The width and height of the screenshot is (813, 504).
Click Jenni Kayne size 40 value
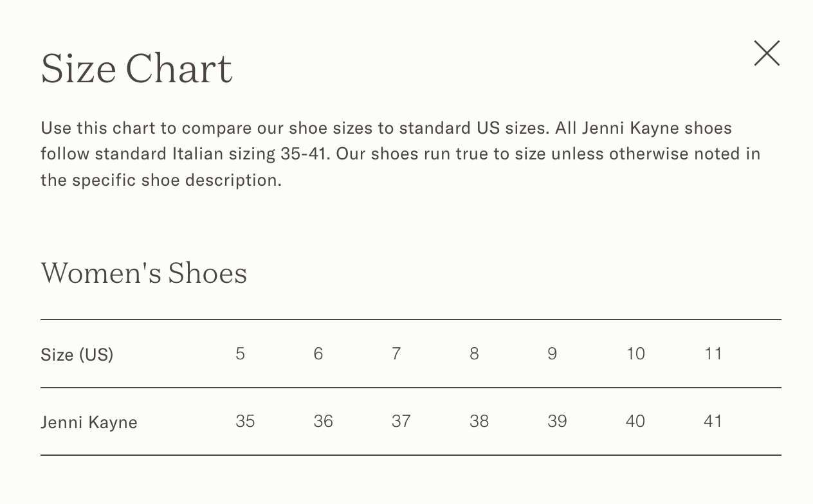click(x=635, y=421)
